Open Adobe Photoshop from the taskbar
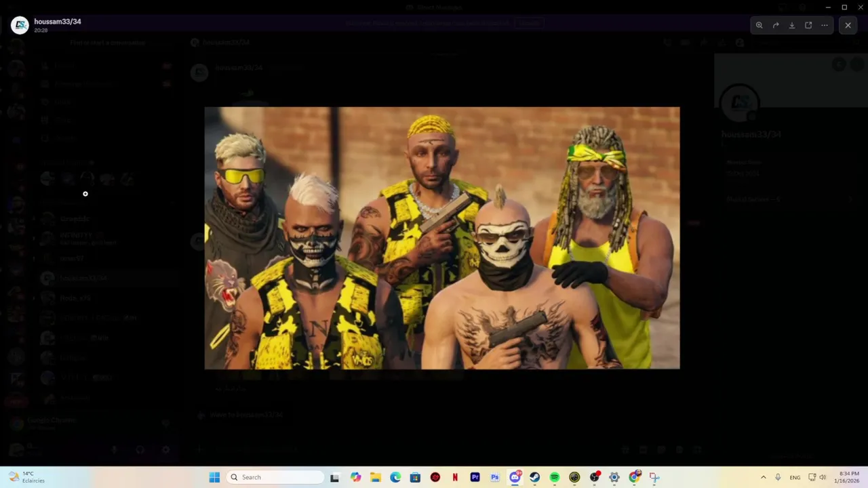This screenshot has height=488, width=868. point(494,477)
